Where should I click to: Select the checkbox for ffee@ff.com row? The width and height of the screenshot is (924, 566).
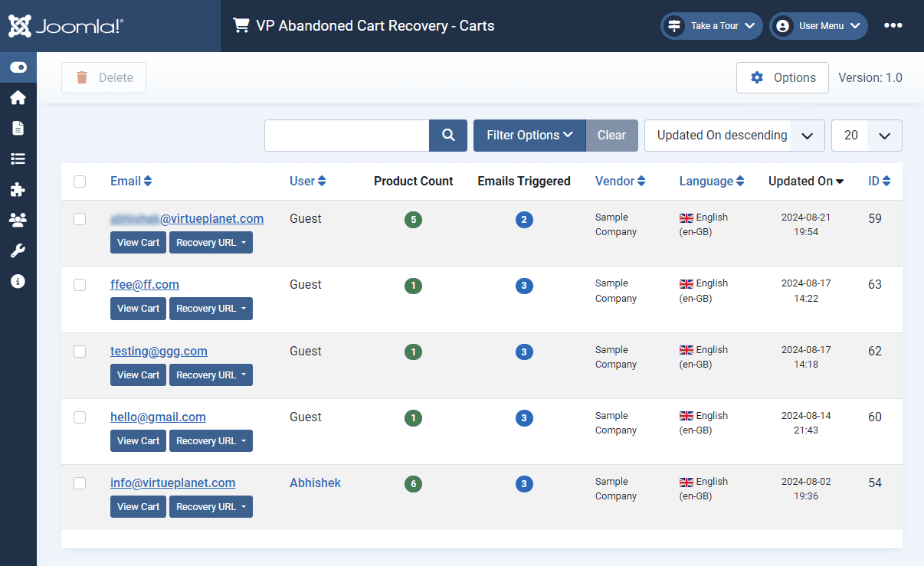80,285
